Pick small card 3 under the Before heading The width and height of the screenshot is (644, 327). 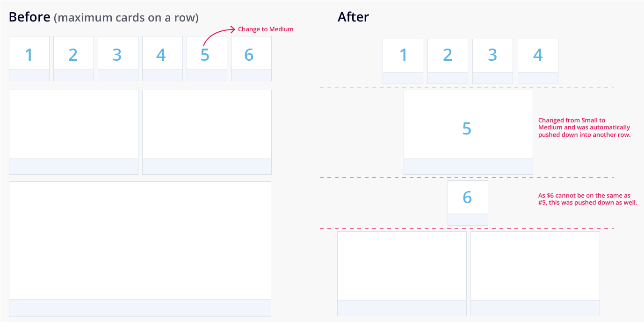(118, 55)
